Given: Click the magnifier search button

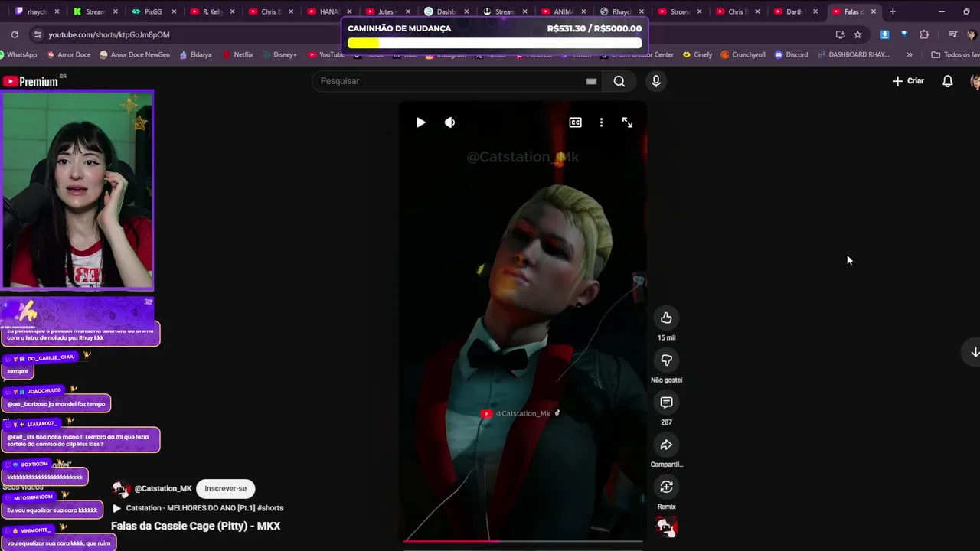Looking at the screenshot, I should click(619, 81).
